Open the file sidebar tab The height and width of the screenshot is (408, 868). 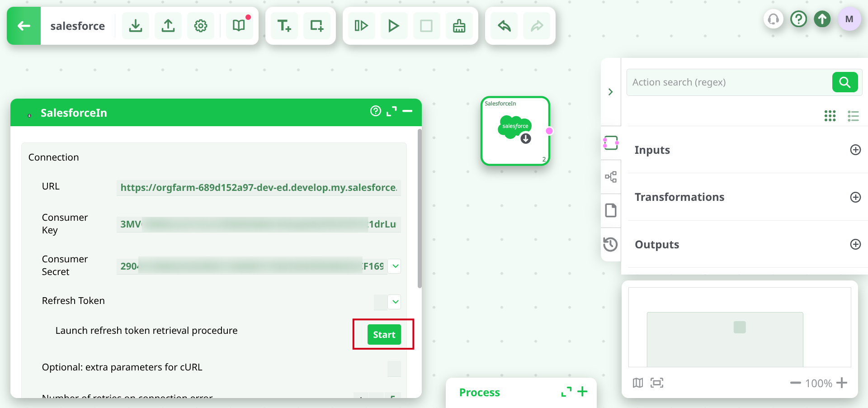click(611, 210)
